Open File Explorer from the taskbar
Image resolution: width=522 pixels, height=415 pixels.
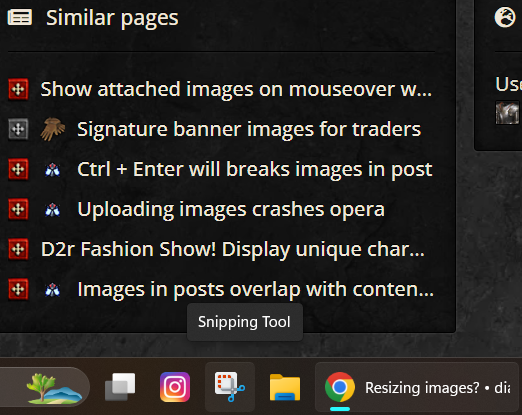pos(285,387)
